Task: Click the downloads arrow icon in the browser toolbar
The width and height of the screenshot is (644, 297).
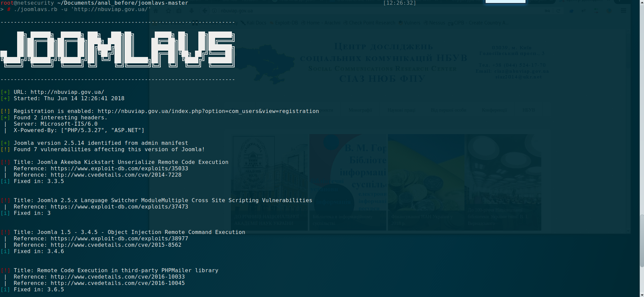Action: (x=192, y=11)
